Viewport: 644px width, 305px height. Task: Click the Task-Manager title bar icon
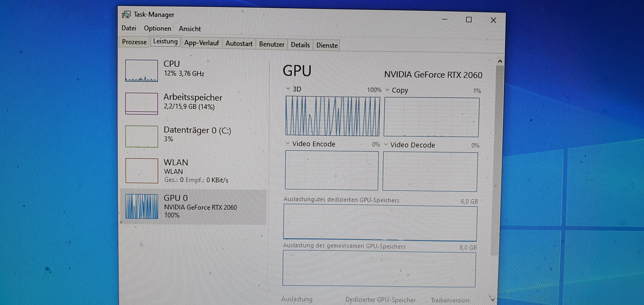pyautogui.click(x=126, y=14)
